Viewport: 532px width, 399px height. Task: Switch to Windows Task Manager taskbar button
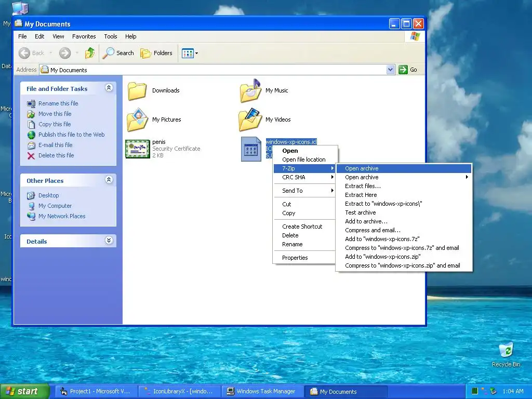pos(263,391)
